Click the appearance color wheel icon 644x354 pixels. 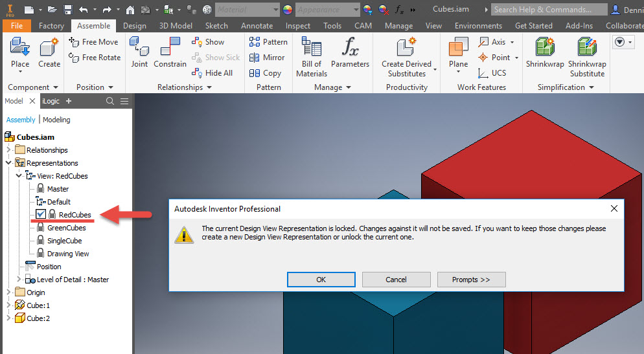pyautogui.click(x=288, y=10)
